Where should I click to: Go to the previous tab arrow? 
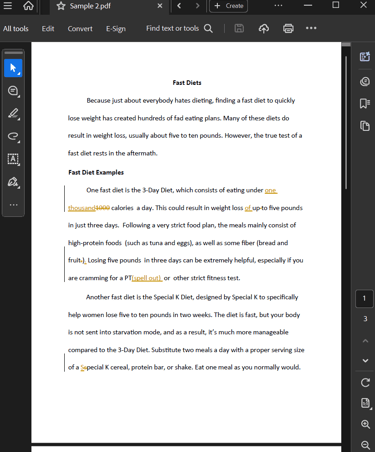pos(179,6)
